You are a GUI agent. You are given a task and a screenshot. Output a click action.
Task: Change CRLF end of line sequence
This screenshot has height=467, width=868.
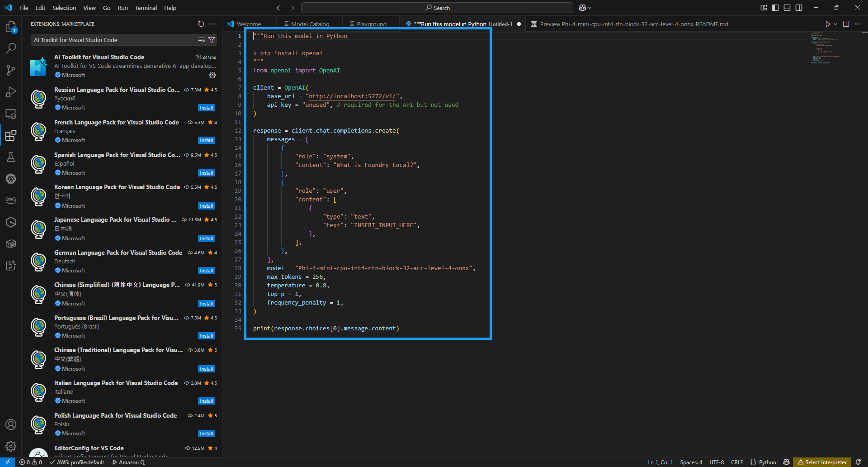[737, 462]
